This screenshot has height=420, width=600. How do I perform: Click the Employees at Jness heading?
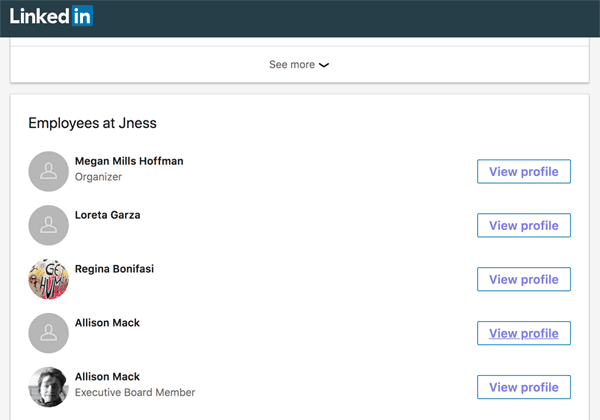point(93,123)
